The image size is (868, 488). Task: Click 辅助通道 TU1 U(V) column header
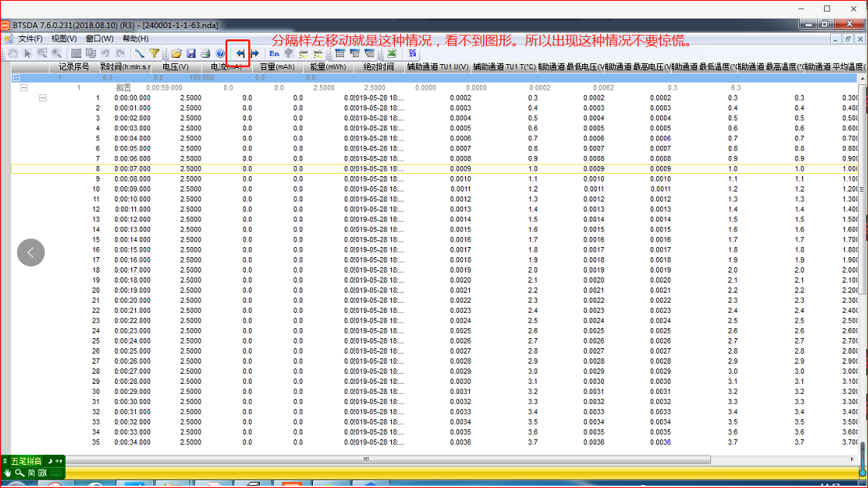click(x=437, y=66)
